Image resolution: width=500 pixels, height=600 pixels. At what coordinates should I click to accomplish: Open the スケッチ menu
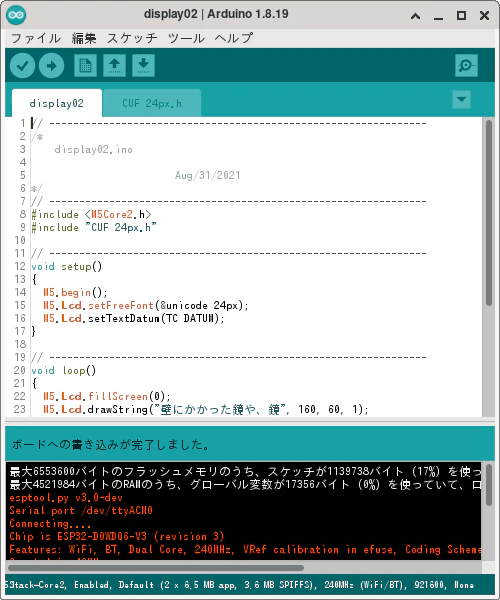tap(132, 38)
